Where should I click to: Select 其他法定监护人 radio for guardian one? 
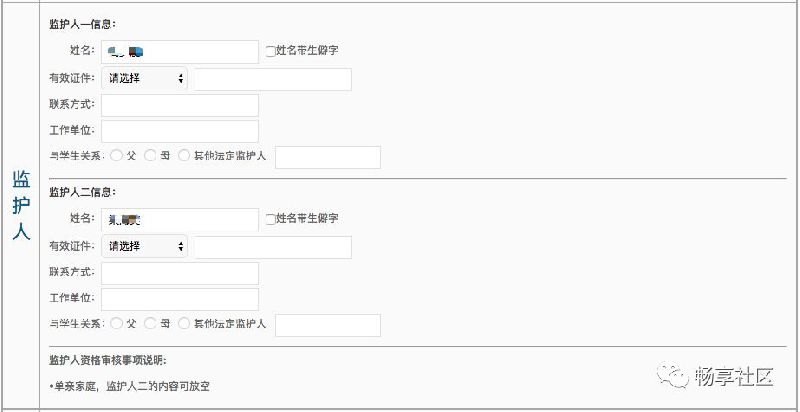click(x=184, y=156)
